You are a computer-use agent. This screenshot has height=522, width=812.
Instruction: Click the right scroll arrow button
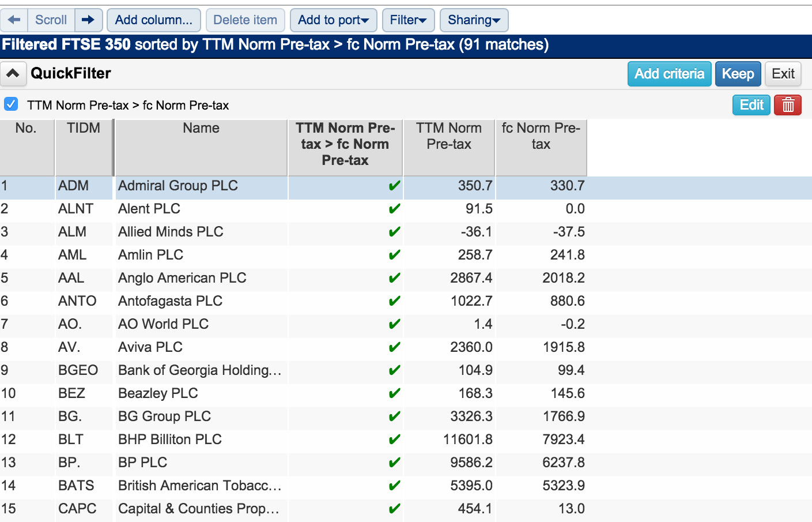tap(88, 20)
